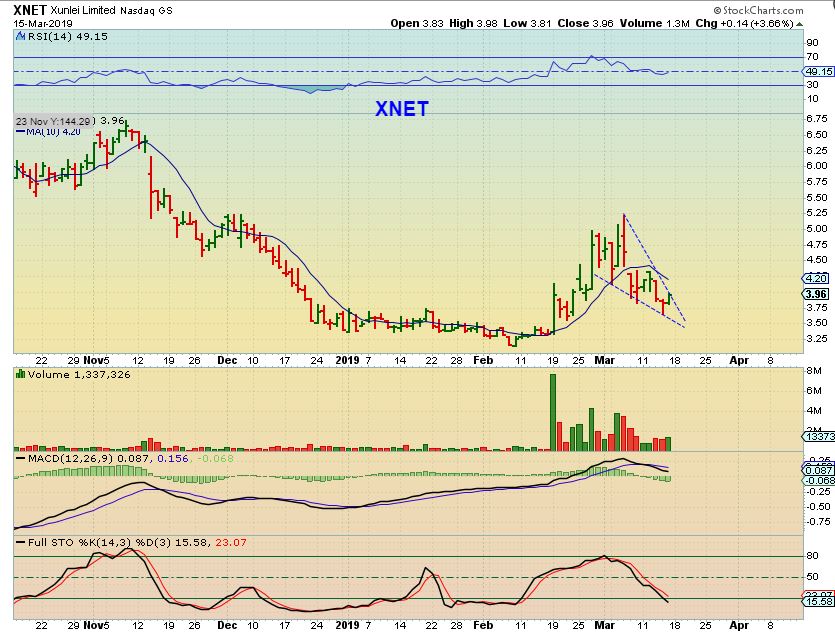Screen dimensions: 835x632
Task: Click the 8M label on volume axis
Action: pos(814,371)
